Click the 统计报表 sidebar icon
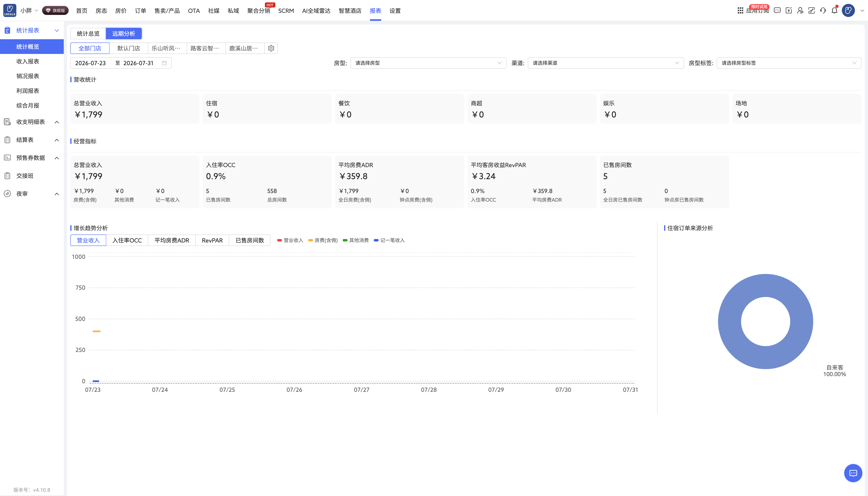The image size is (868, 496). pos(8,30)
